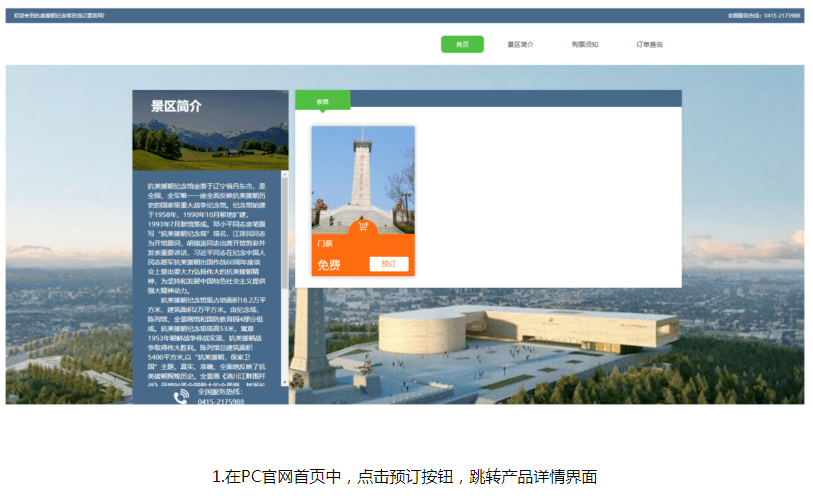Image resolution: width=813 pixels, height=499 pixels.
Task: Click the welcome text in top-left header
Action: point(60,16)
